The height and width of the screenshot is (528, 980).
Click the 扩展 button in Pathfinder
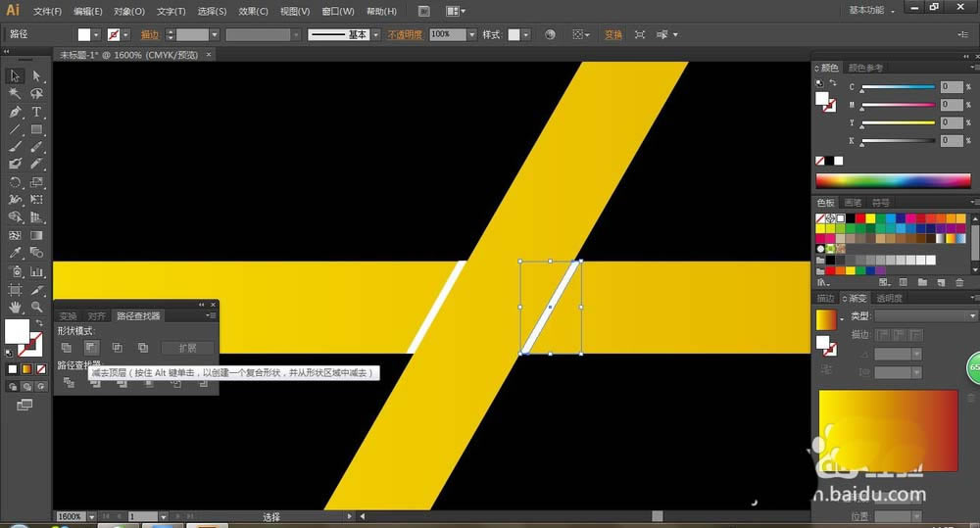pos(187,348)
